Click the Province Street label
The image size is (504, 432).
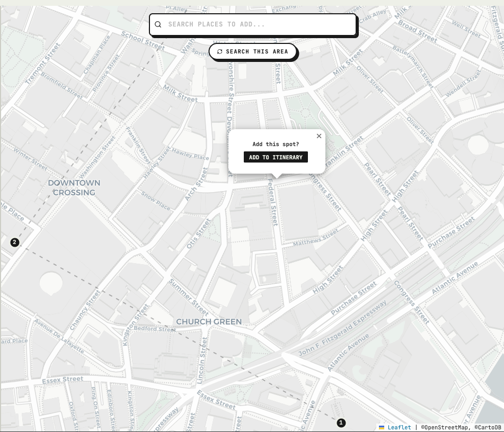pos(106,73)
